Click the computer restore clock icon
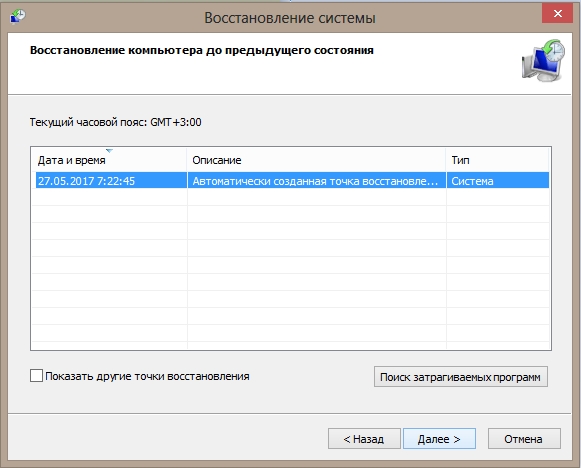 click(544, 60)
